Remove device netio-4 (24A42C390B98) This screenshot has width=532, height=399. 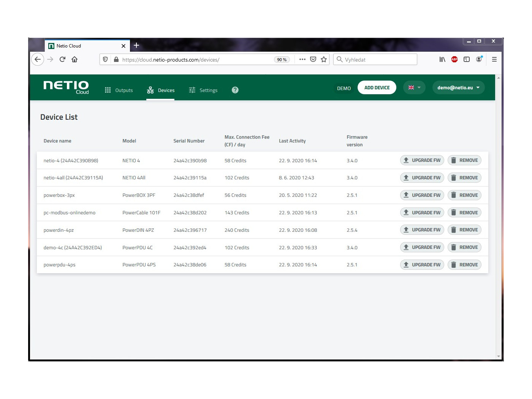pos(464,160)
